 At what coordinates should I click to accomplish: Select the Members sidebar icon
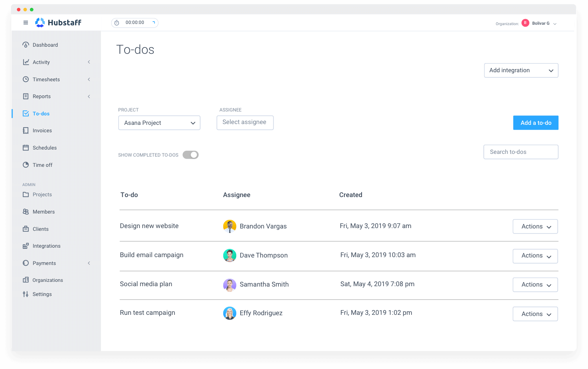(x=26, y=212)
